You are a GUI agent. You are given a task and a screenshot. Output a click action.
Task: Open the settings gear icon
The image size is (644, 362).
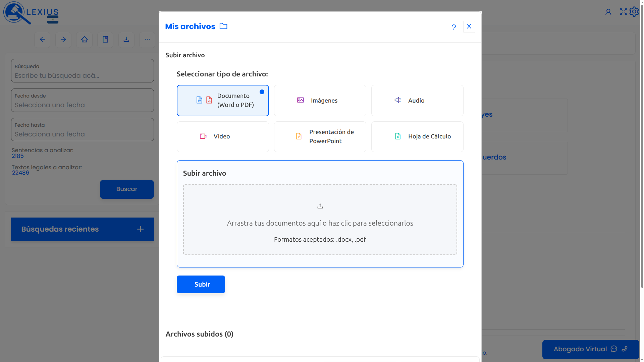pos(634,12)
